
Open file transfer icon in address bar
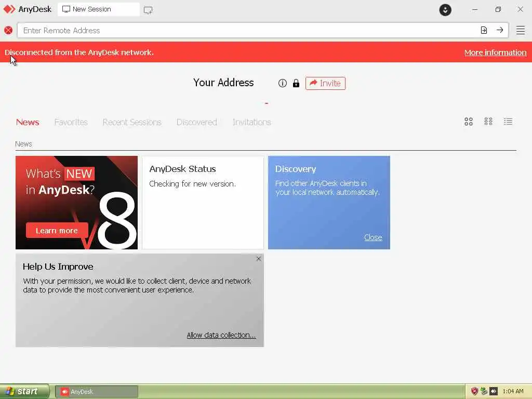tap(484, 30)
